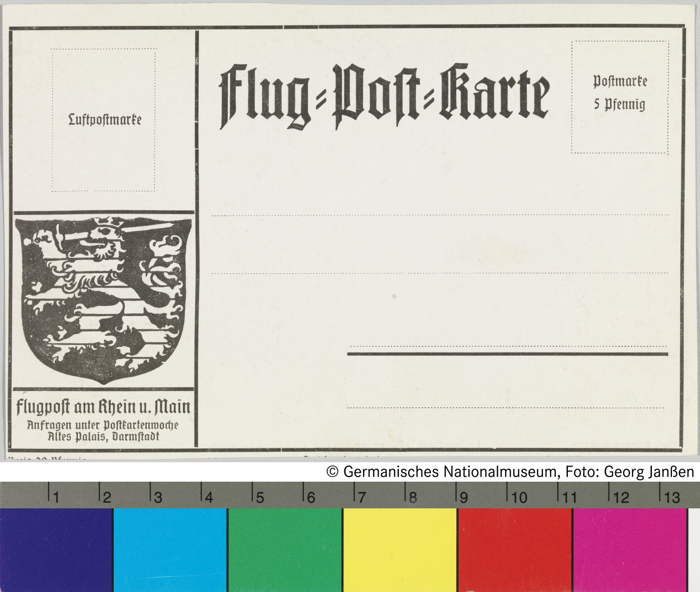Screen dimensions: 700x592
Task: Click the Hessian lion coat of arms
Action: tap(103, 300)
